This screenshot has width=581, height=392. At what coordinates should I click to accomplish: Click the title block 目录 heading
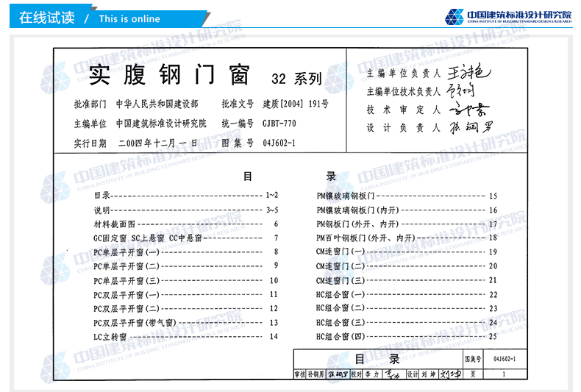377,359
